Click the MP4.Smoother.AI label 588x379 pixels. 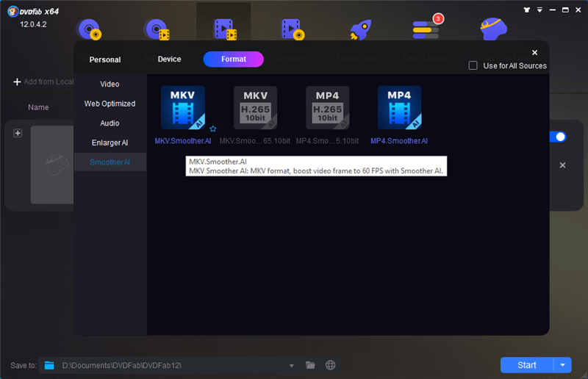coord(399,141)
